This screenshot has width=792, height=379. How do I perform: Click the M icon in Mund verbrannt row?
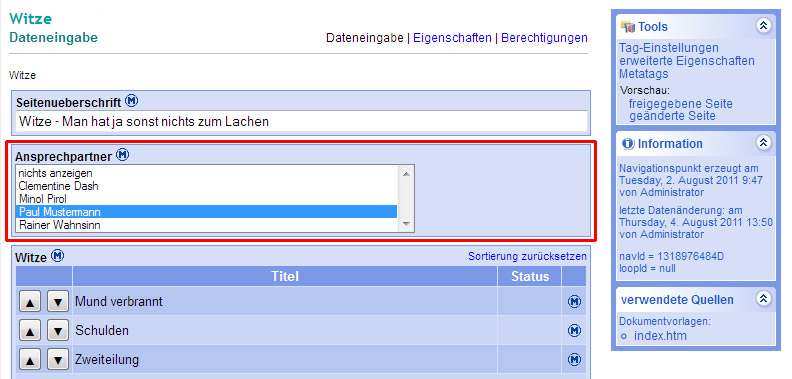[x=574, y=302]
